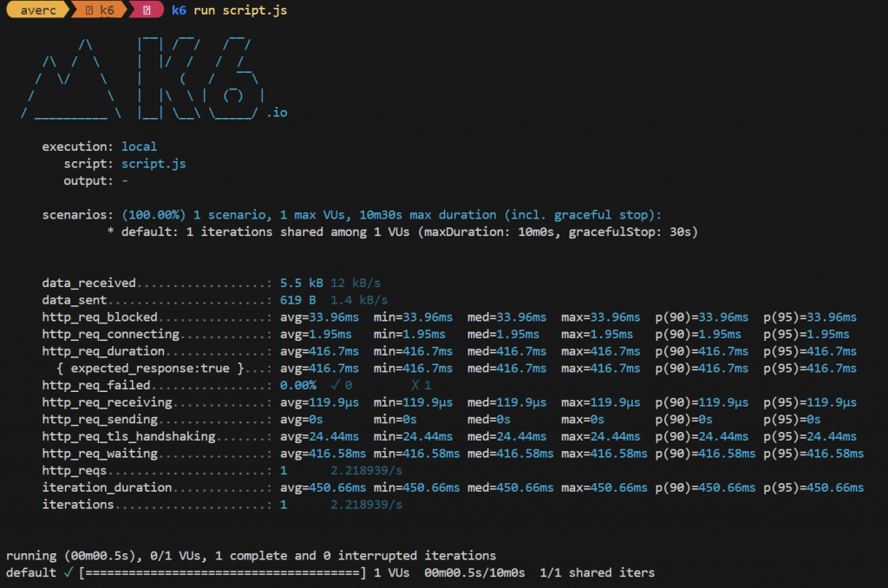The height and width of the screenshot is (588, 888).
Task: Click 'p(95)=0s' in sending row
Action: click(x=792, y=419)
